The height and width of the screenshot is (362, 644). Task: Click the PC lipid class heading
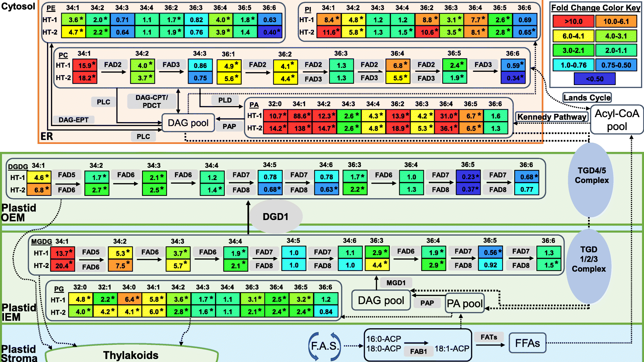coord(63,55)
